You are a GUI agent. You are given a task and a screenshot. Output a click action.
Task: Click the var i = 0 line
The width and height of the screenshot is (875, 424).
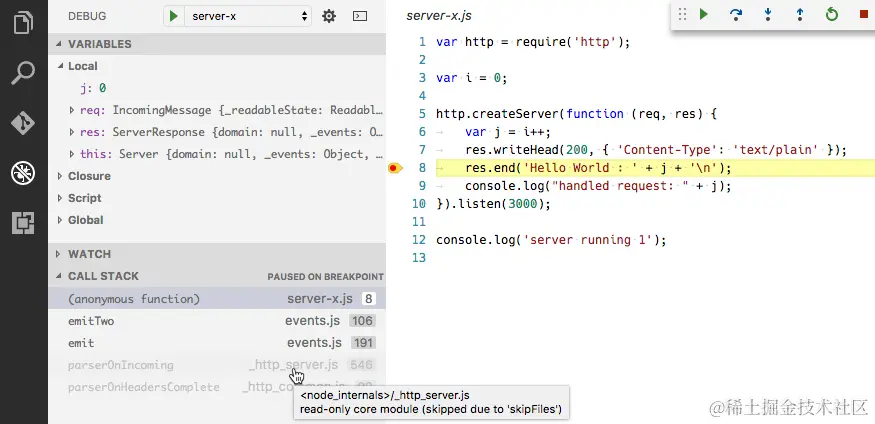tap(472, 78)
